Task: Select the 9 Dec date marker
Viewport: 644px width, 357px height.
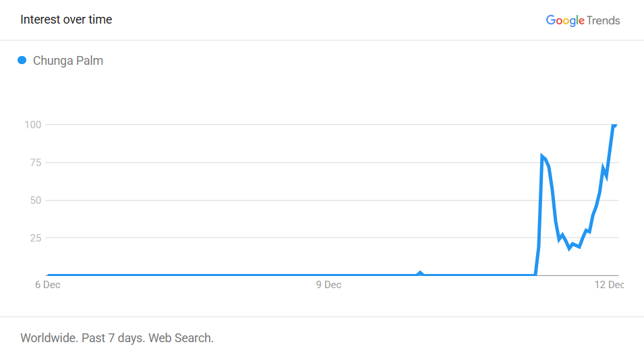Action: (x=328, y=285)
